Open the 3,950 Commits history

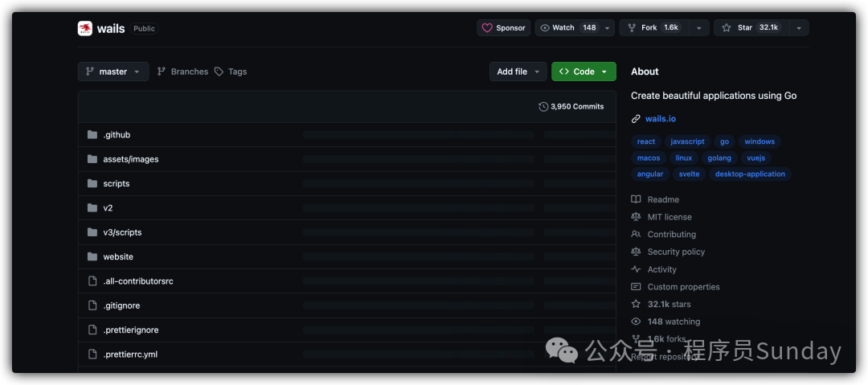coord(571,106)
